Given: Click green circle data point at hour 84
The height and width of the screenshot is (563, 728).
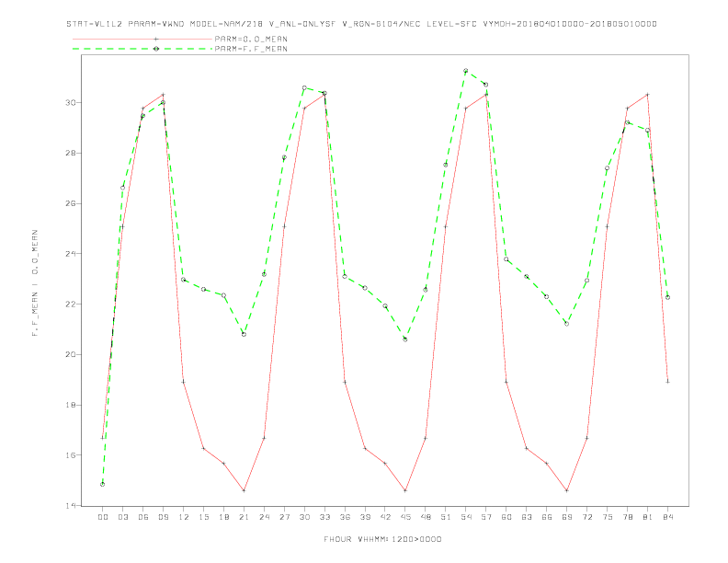Looking at the screenshot, I should [x=667, y=297].
